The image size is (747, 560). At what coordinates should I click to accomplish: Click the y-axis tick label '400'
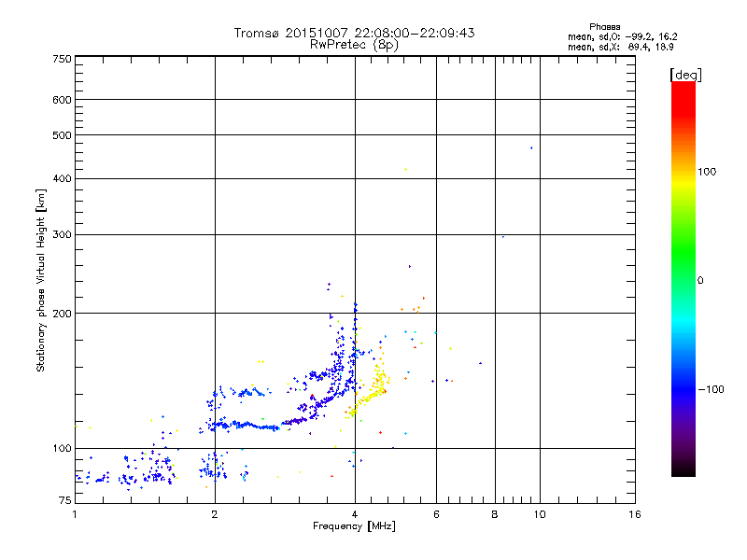point(62,178)
